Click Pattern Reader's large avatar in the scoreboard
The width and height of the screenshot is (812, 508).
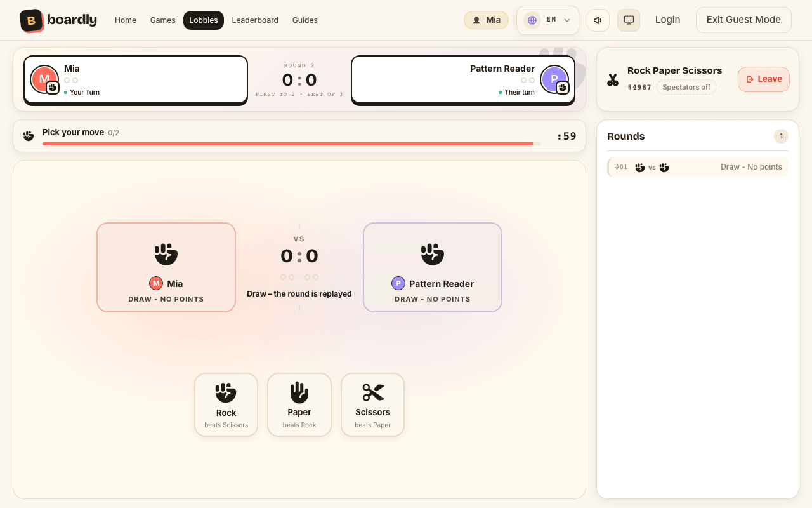(554, 79)
